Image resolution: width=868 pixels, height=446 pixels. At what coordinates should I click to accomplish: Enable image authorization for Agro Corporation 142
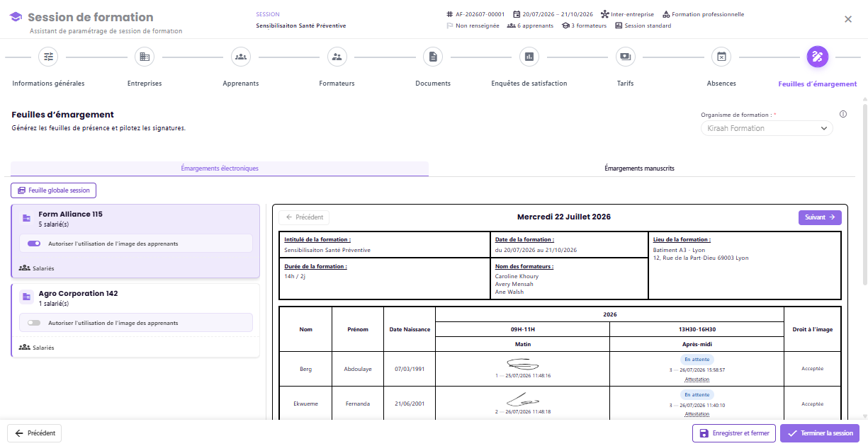(34, 323)
